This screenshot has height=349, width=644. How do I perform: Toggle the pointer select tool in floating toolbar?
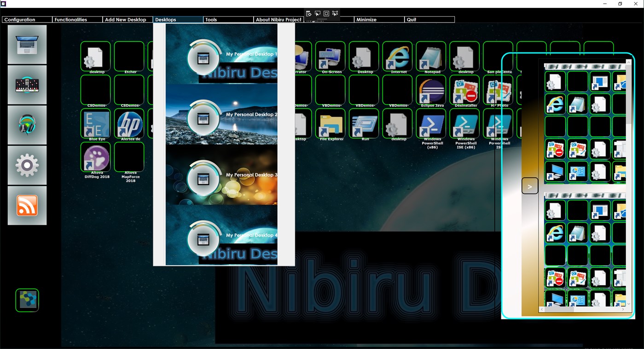coord(317,13)
